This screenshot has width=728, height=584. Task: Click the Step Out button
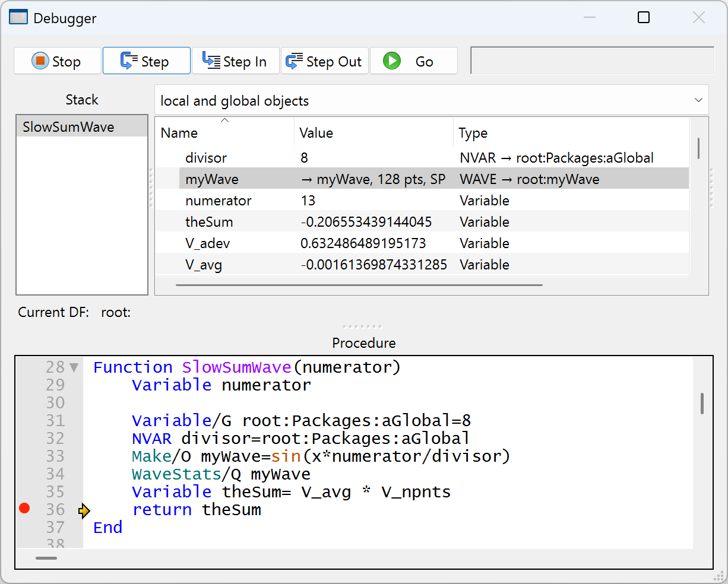coord(324,61)
